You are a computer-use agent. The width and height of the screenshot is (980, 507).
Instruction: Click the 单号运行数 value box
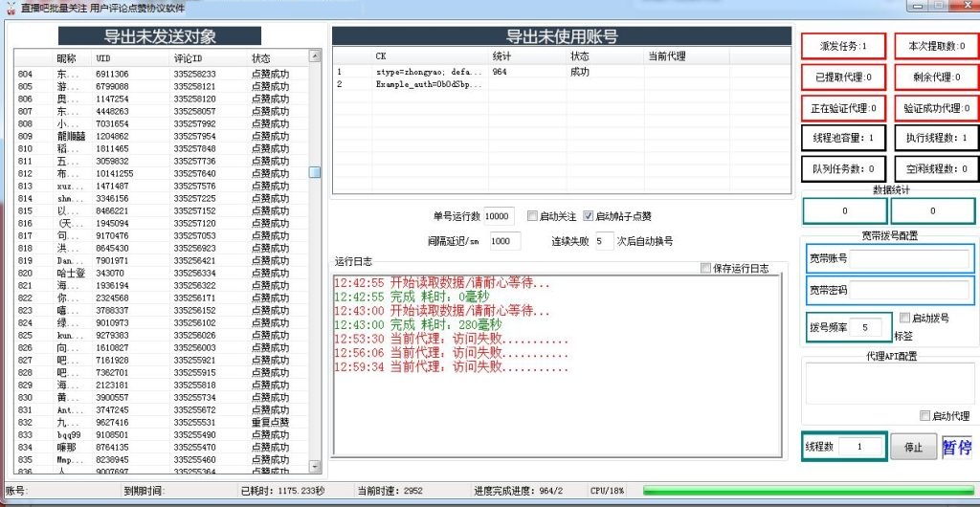(500, 216)
